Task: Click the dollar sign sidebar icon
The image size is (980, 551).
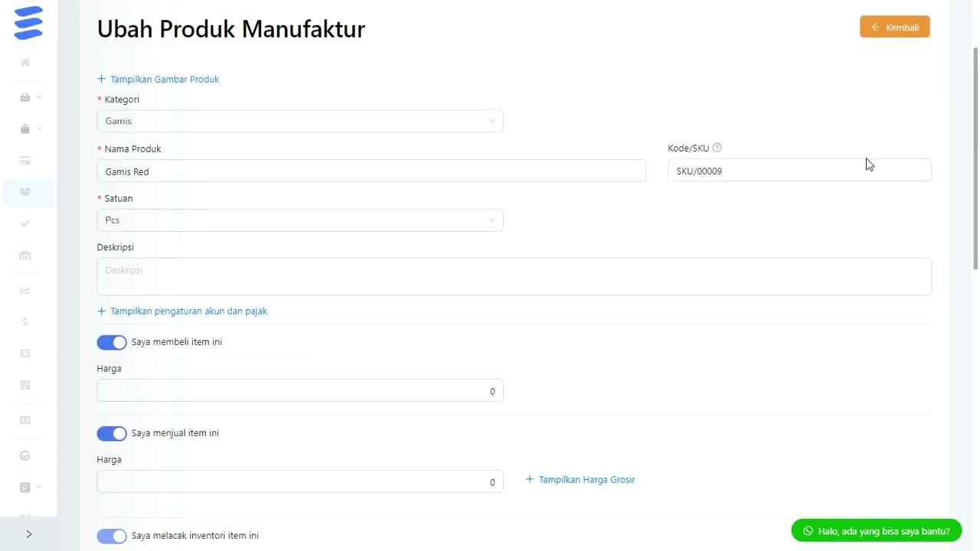Action: pyautogui.click(x=25, y=322)
